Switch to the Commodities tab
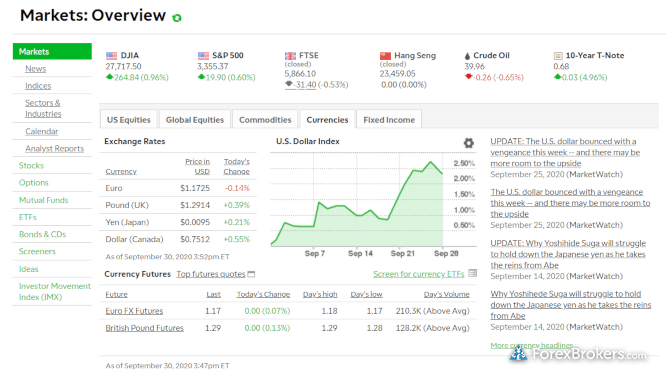The height and width of the screenshot is (376, 672). pyautogui.click(x=265, y=120)
